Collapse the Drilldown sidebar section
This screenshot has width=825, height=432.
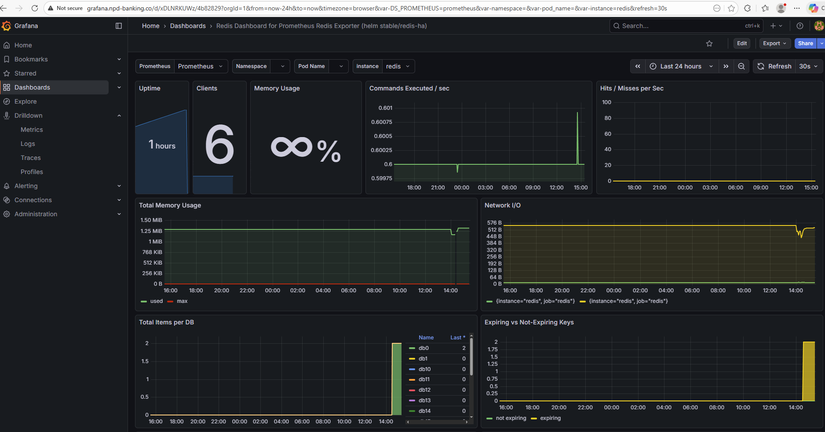[x=120, y=115]
